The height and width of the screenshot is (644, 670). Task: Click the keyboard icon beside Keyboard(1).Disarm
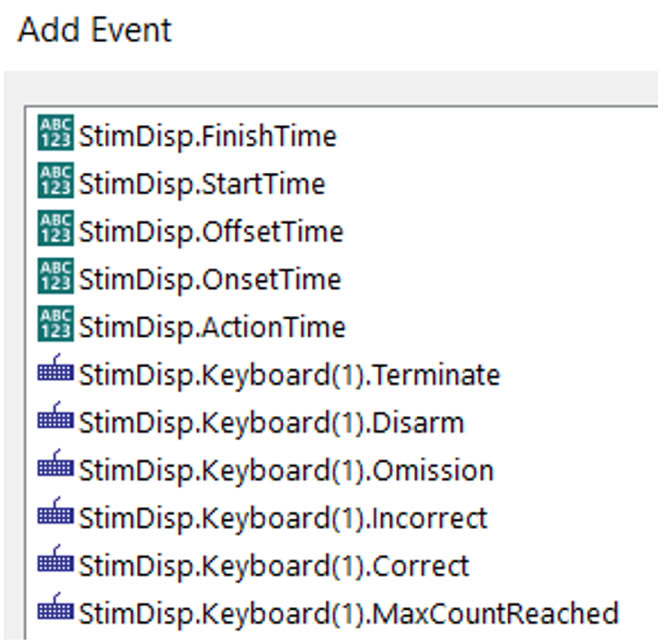tap(55, 422)
